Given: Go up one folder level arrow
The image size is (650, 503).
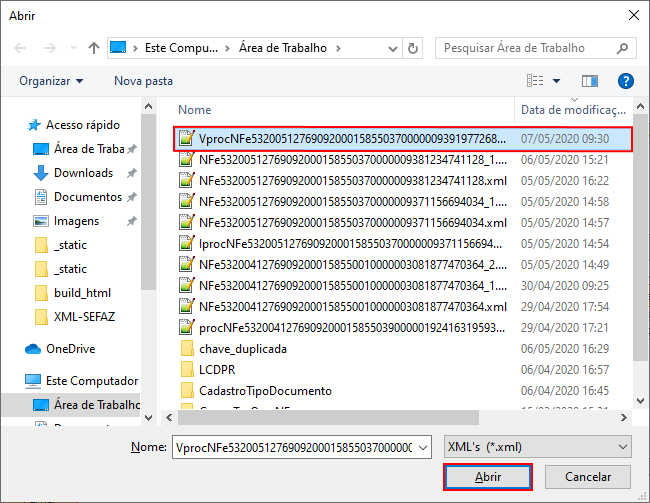Looking at the screenshot, I should click(x=94, y=48).
